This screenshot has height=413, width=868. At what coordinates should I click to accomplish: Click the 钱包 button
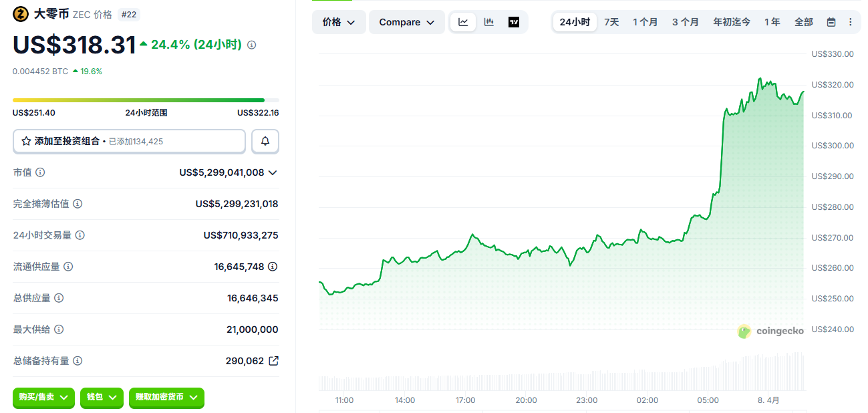click(102, 398)
